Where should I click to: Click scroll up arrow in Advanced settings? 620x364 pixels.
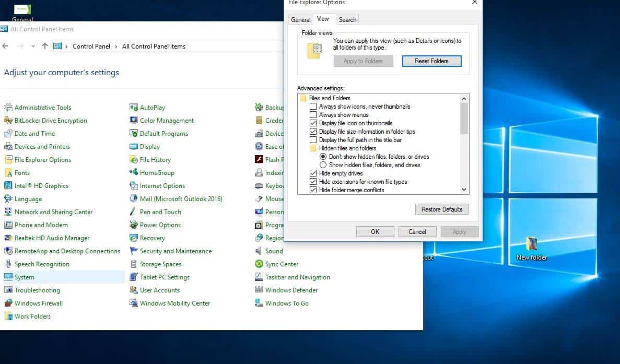(x=464, y=98)
